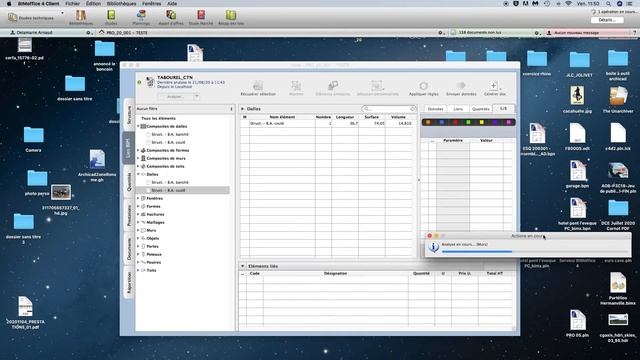Select the yellow color swatch

coord(482,122)
